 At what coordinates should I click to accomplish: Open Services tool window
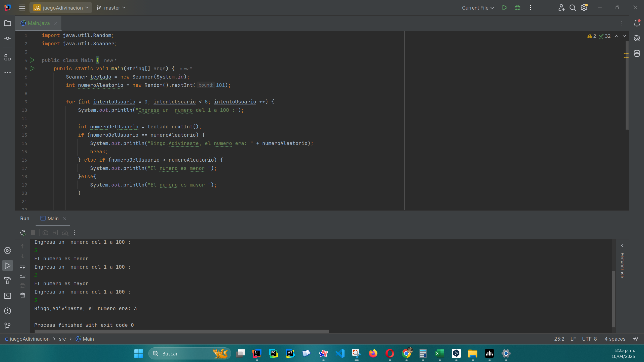pos(8,250)
